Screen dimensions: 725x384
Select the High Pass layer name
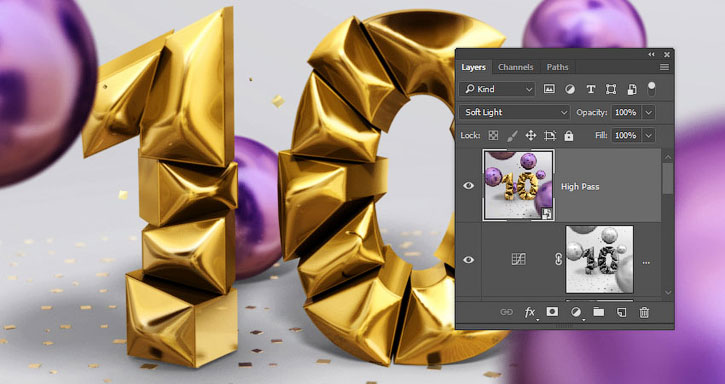tap(580, 186)
